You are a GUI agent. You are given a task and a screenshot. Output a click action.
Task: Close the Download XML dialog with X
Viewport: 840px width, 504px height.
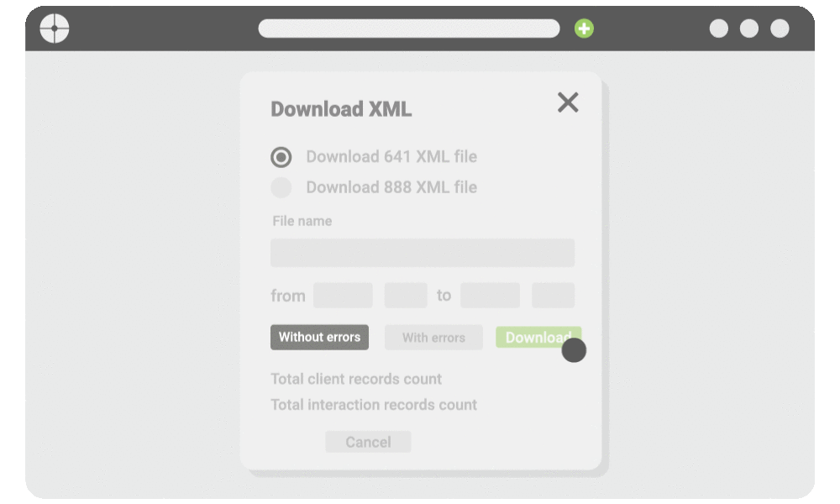(x=568, y=102)
